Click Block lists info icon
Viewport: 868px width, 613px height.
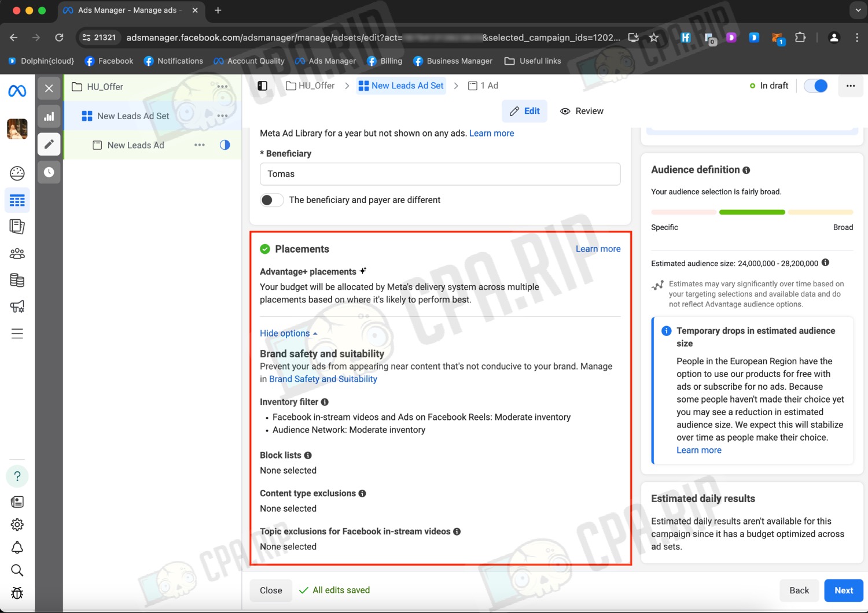[x=308, y=456]
